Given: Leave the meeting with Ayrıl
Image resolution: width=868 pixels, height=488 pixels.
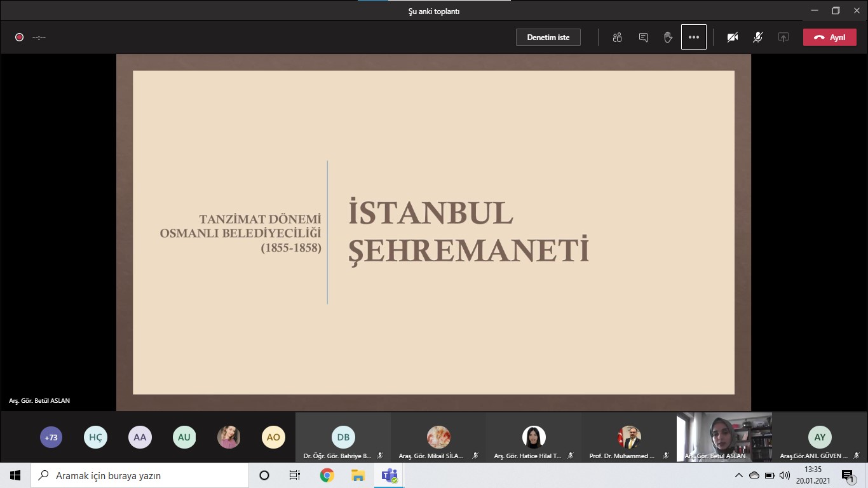Looking at the screenshot, I should coord(829,37).
